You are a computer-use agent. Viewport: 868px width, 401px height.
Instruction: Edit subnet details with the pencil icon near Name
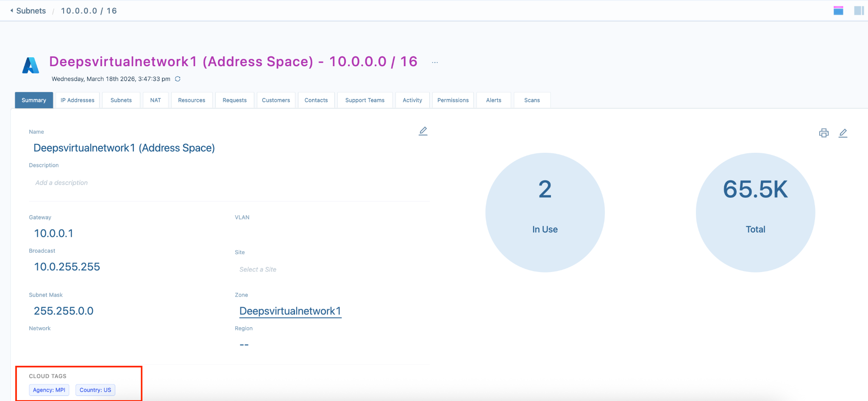coord(423,131)
